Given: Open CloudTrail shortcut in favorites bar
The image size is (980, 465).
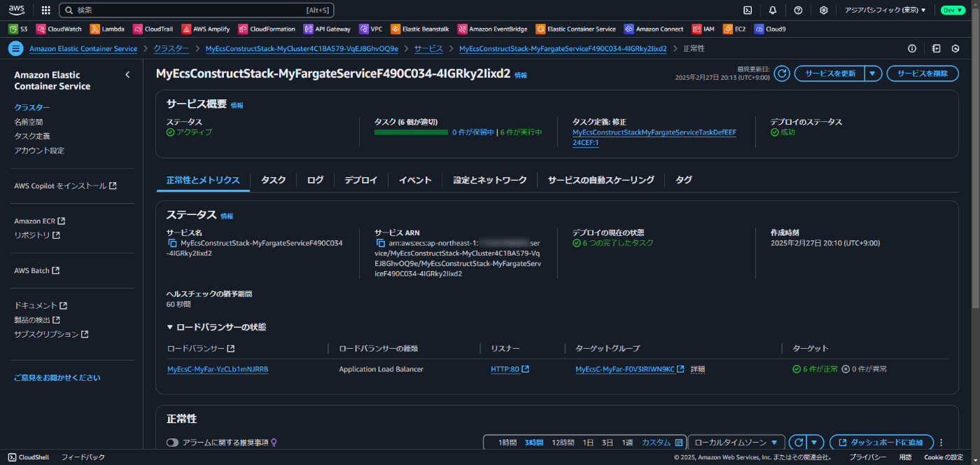Looking at the screenshot, I should (153, 29).
